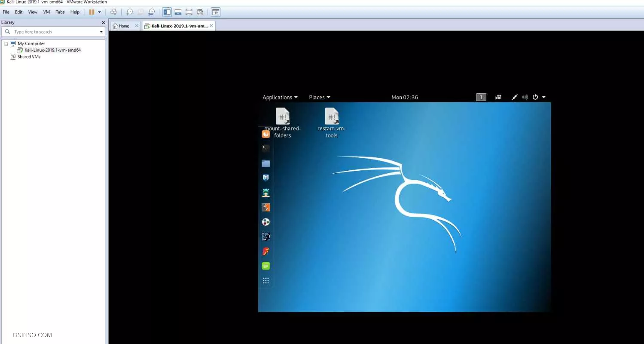
Task: Click the console view toolbar icon
Action: click(216, 12)
